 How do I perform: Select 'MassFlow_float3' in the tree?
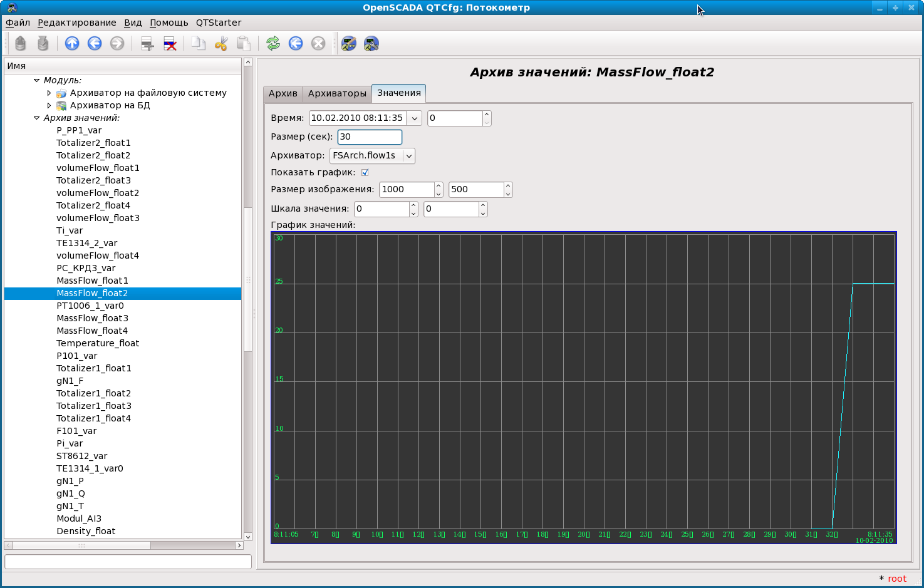tap(92, 318)
